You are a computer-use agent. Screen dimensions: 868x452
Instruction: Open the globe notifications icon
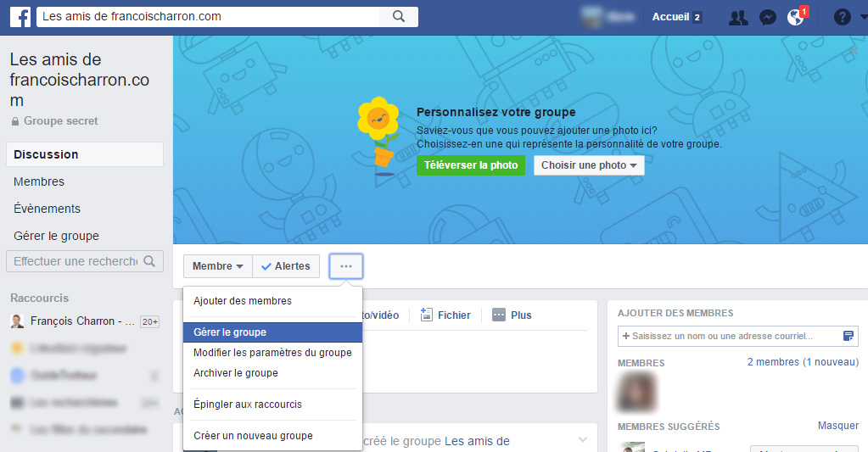(795, 18)
